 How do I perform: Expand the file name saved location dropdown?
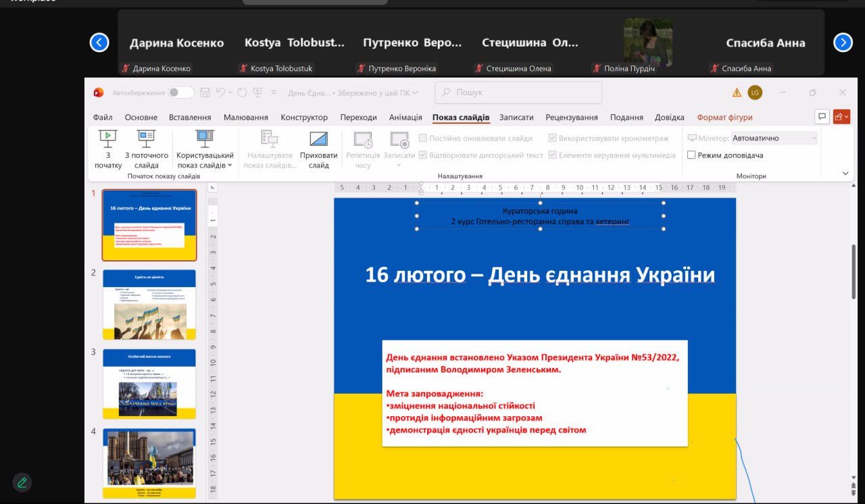(415, 93)
